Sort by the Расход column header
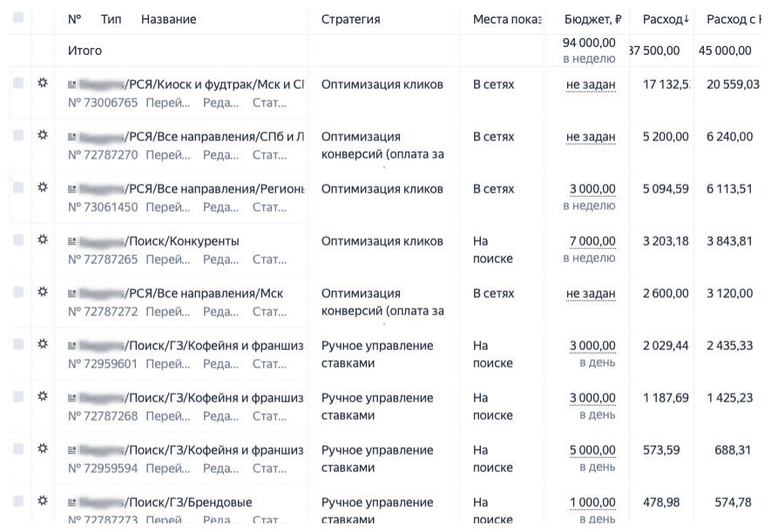771x532 pixels. pos(666,19)
